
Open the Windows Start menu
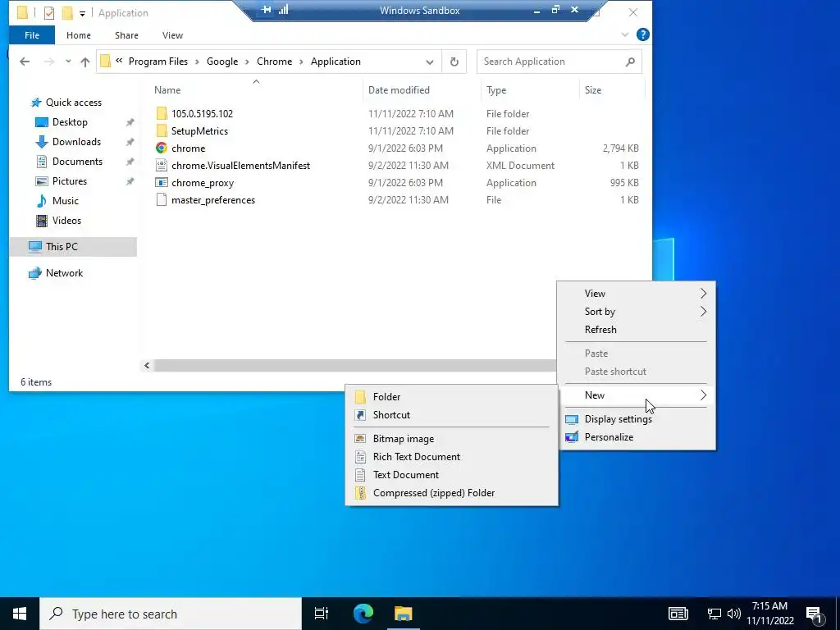tap(20, 614)
